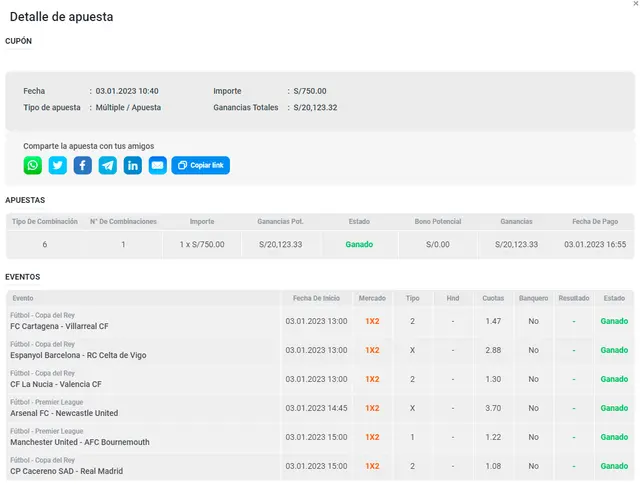This screenshot has height=487, width=640.
Task: Click the Fecha De Inicio column header
Action: click(316, 298)
